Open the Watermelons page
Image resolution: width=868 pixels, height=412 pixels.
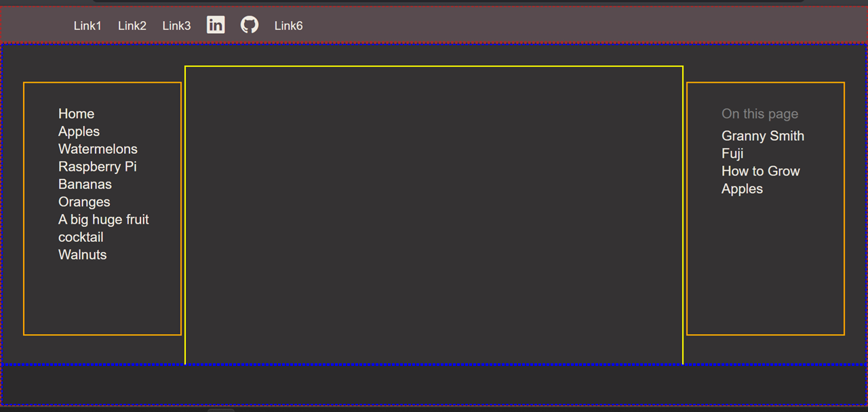point(98,149)
